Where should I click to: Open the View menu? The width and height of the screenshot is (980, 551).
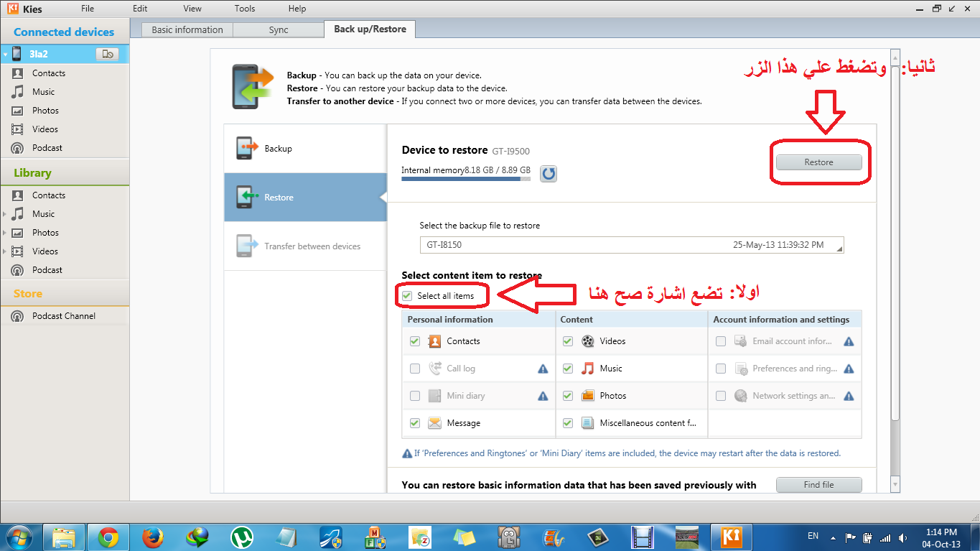click(192, 9)
